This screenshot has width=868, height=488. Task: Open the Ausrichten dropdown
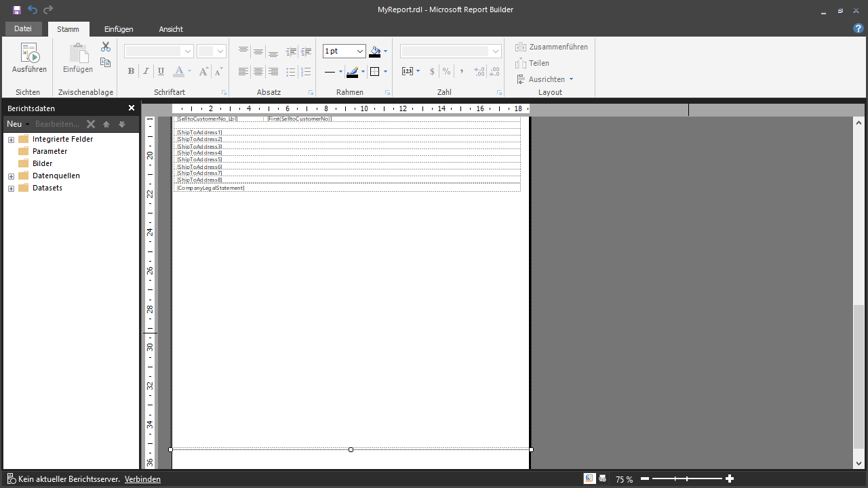pyautogui.click(x=546, y=79)
